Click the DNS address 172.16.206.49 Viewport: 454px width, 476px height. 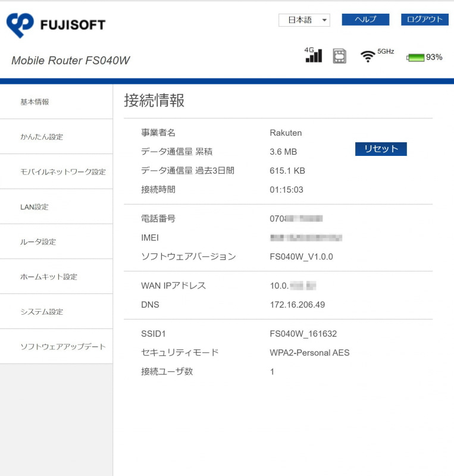[x=298, y=305]
